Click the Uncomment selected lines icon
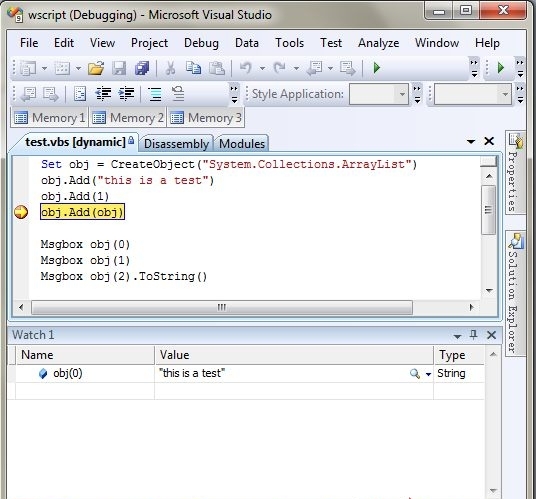 click(x=178, y=94)
